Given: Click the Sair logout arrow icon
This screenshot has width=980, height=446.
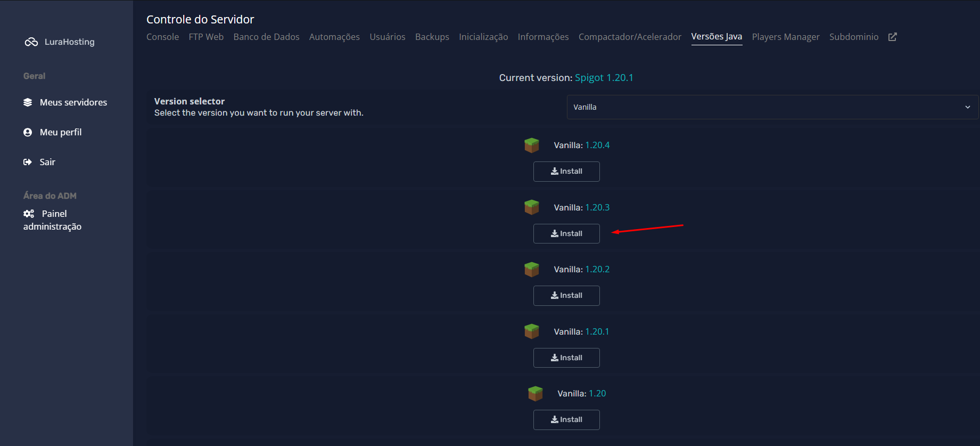Looking at the screenshot, I should pos(28,162).
